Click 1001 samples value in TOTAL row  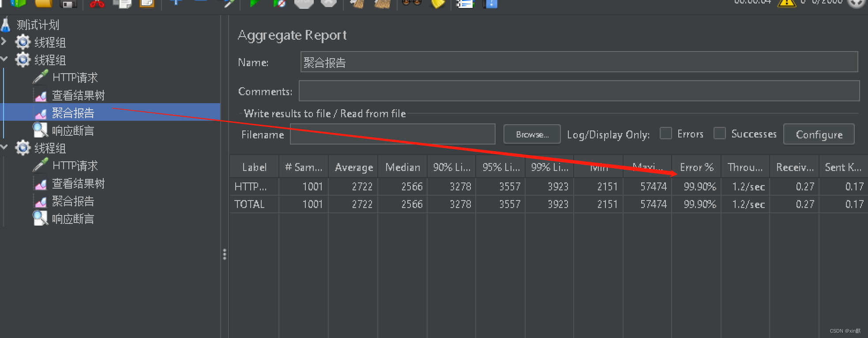(312, 204)
